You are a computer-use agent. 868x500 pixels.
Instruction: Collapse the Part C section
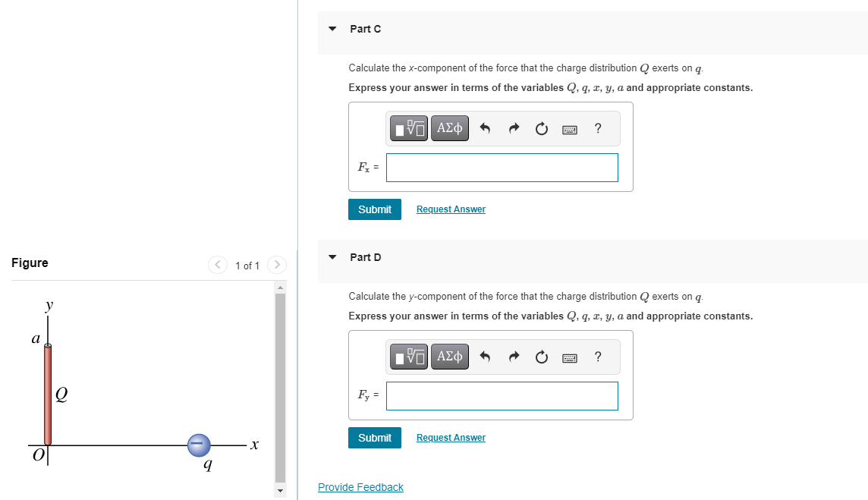(332, 28)
